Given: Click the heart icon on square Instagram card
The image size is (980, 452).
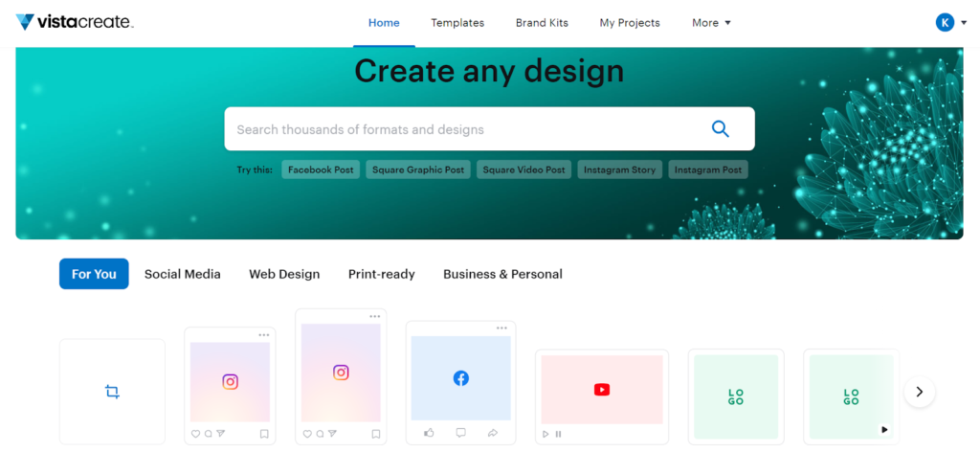Looking at the screenshot, I should [195, 433].
